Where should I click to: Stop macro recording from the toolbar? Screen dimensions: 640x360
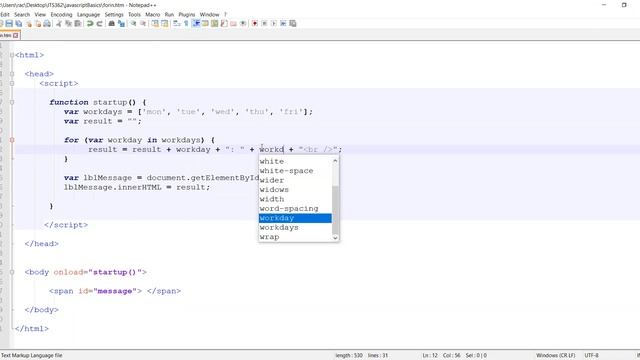point(264,24)
